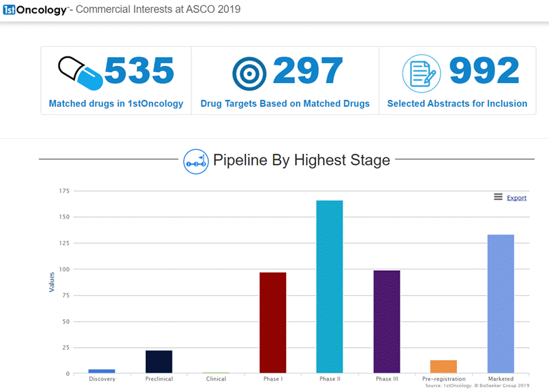
Task: Open Matched drugs in 1stOncology link
Action: coord(116,104)
